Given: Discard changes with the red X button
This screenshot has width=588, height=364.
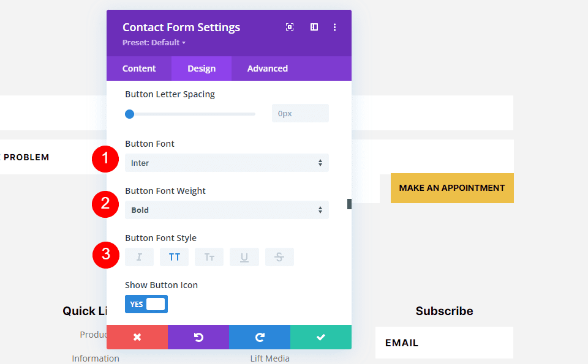Looking at the screenshot, I should pos(137,337).
